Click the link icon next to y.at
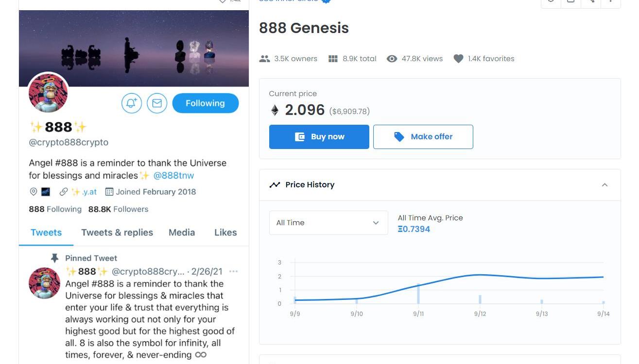639x364 pixels. point(63,192)
